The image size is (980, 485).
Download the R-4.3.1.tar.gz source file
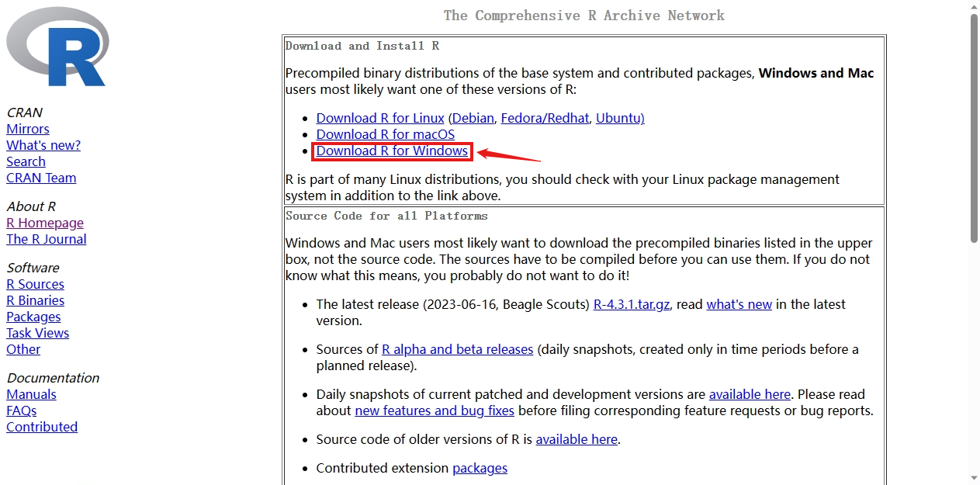point(631,304)
